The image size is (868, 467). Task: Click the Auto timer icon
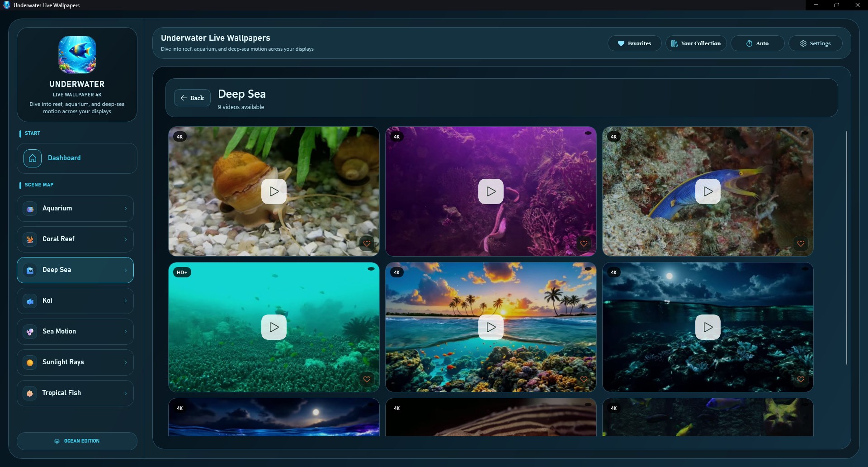click(x=749, y=43)
